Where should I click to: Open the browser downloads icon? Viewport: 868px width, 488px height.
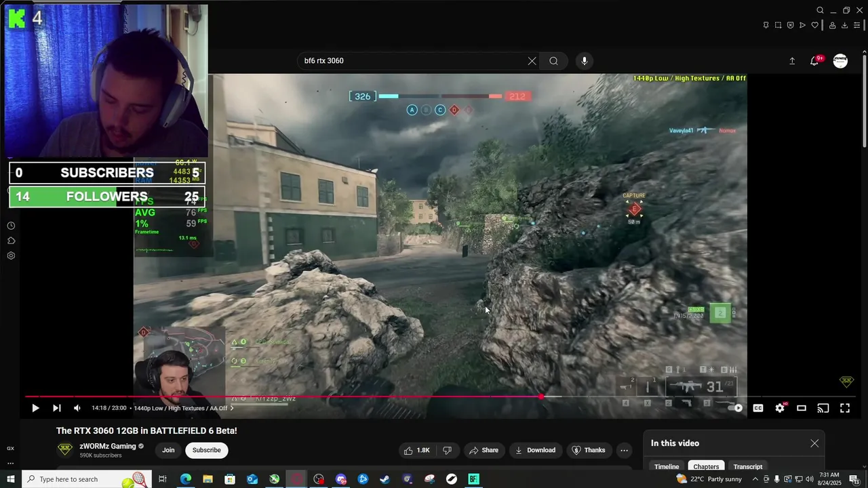[x=844, y=25]
